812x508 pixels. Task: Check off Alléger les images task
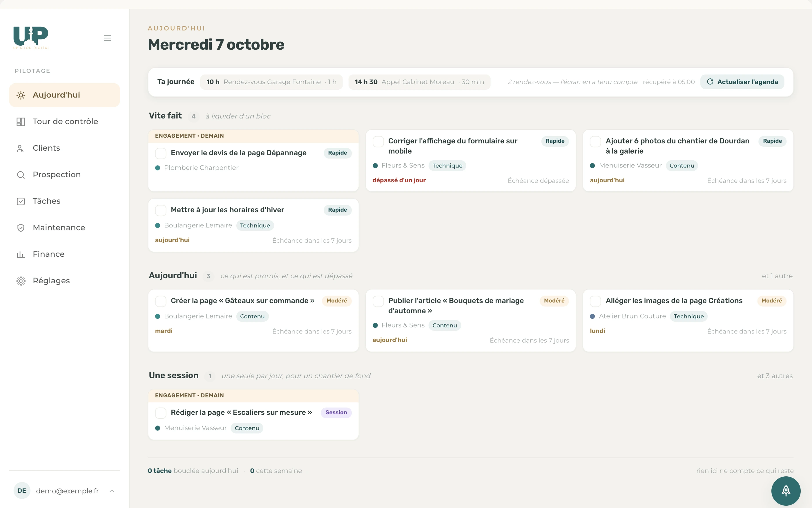[x=596, y=301]
